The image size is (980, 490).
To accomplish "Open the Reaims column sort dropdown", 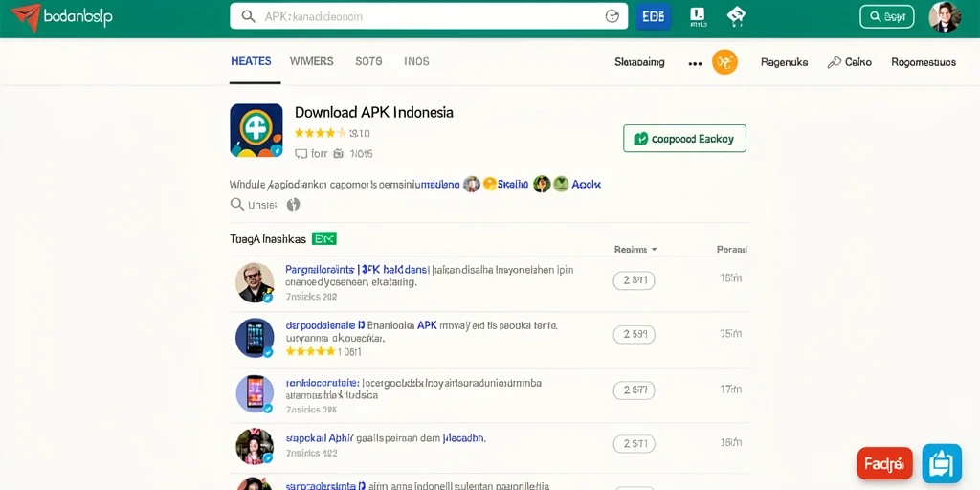I will coord(635,250).
